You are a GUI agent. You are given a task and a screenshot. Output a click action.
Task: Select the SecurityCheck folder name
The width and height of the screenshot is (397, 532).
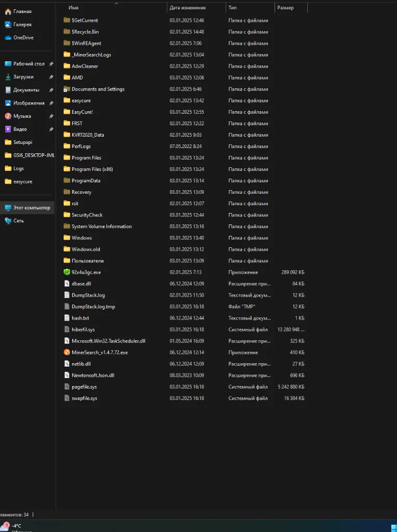(x=87, y=215)
